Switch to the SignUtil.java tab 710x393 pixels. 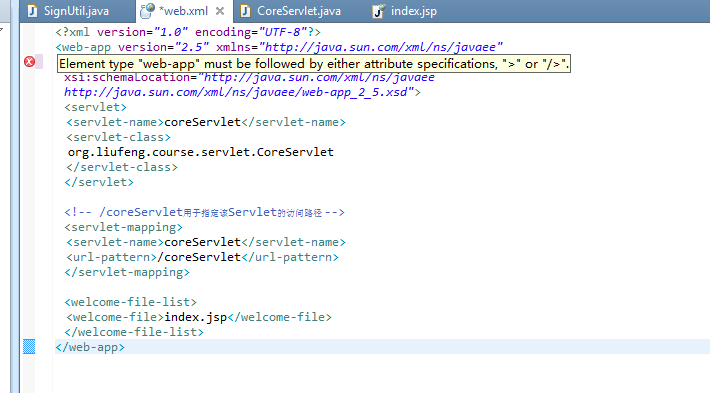(77, 11)
